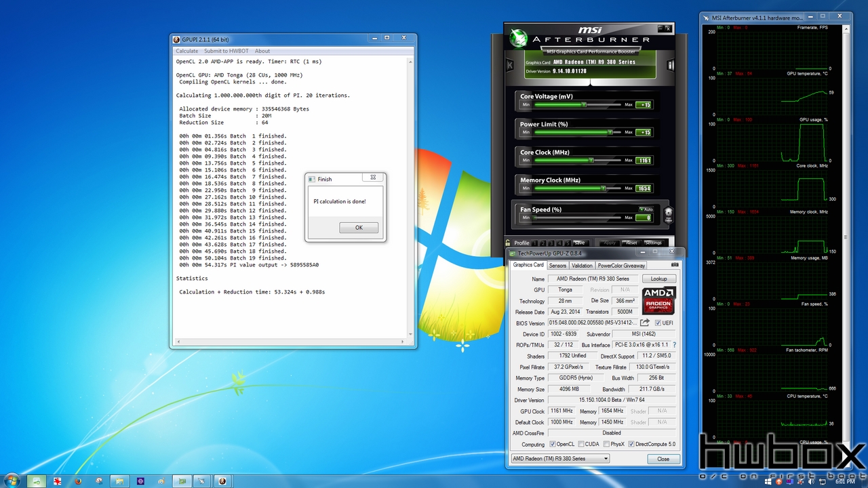Screen dimensions: 868x488
Task: Click the volume speaker tray icon
Action: [811, 481]
